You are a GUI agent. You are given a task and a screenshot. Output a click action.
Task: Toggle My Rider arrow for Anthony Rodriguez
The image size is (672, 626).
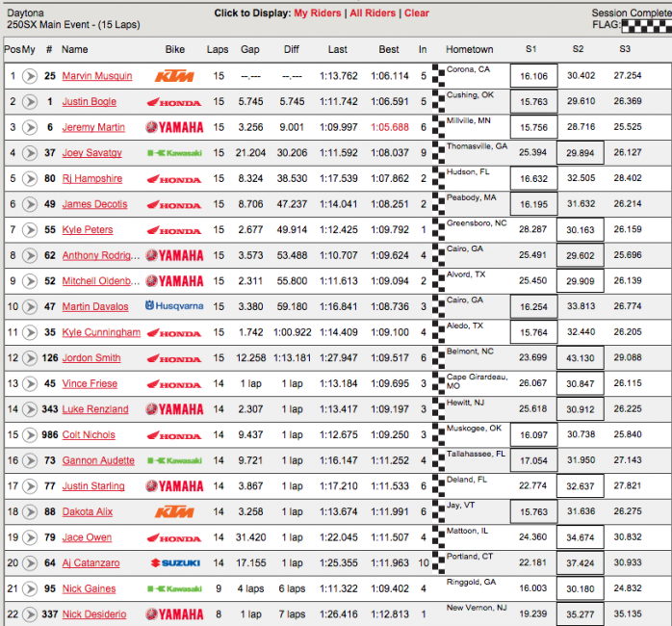(30, 255)
